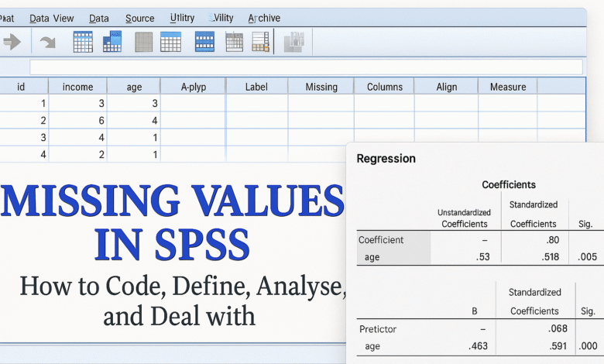Viewport: 604px width, 364px height.
Task: Click the .80 value in Coefficient row
Action: click(552, 239)
